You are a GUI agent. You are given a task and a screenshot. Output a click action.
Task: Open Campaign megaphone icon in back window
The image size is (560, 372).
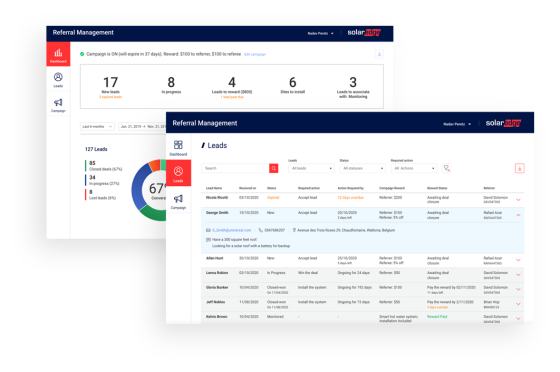click(x=58, y=105)
